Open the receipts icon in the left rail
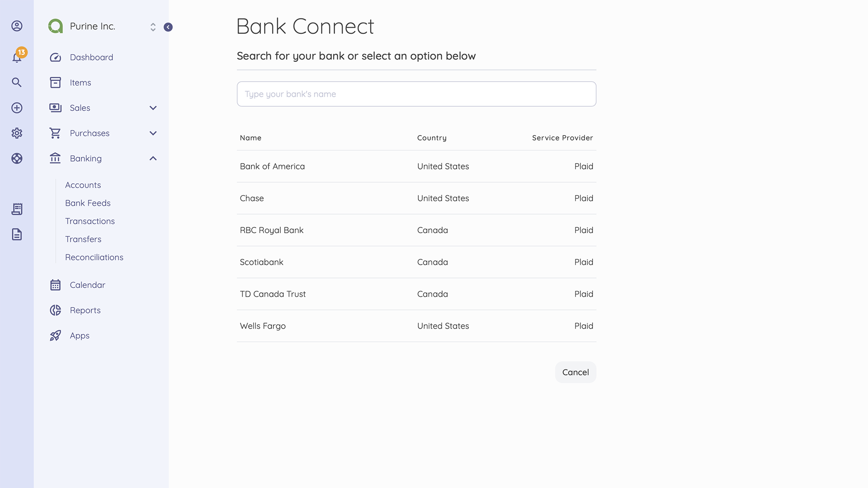The image size is (868, 488). pyautogui.click(x=17, y=209)
